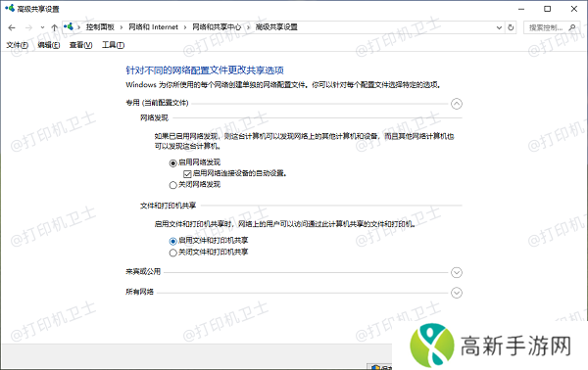Go up one level with up arrow
Image resolution: width=588 pixels, height=370 pixels.
(x=54, y=27)
